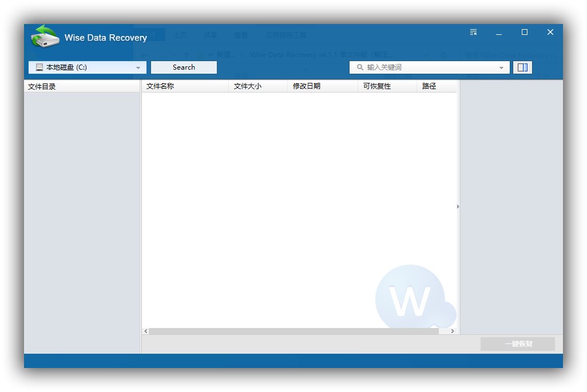Screen dimensions: 587x392
Task: Sort by 可恢复性 column header
Action: 387,86
